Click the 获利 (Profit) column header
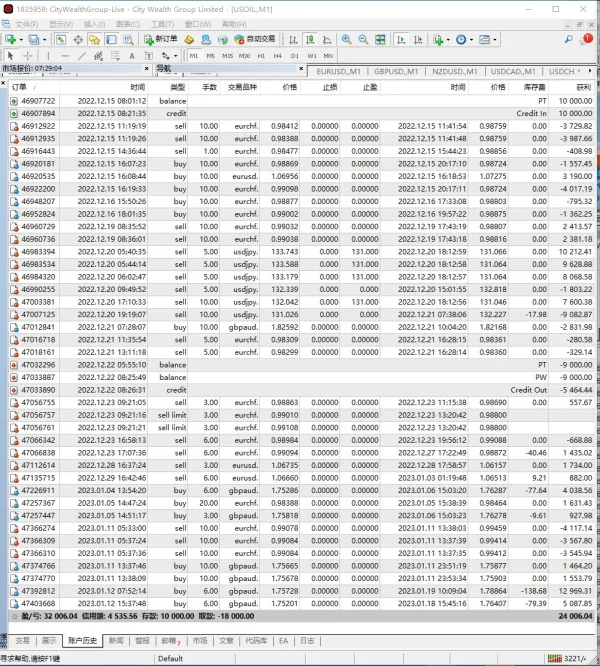This screenshot has height=666, width=600. (578, 87)
